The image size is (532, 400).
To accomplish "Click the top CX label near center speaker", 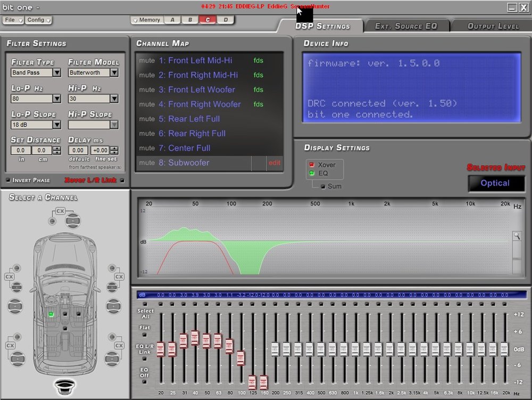I will coord(60,211).
